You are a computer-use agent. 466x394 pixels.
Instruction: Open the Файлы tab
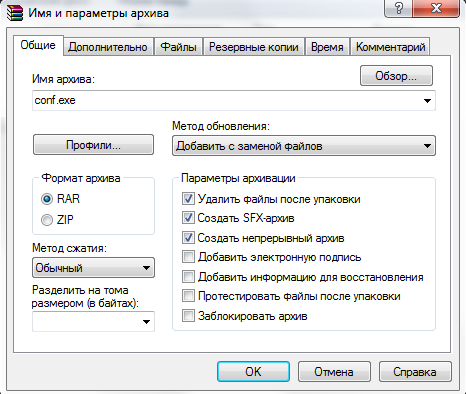pyautogui.click(x=178, y=47)
